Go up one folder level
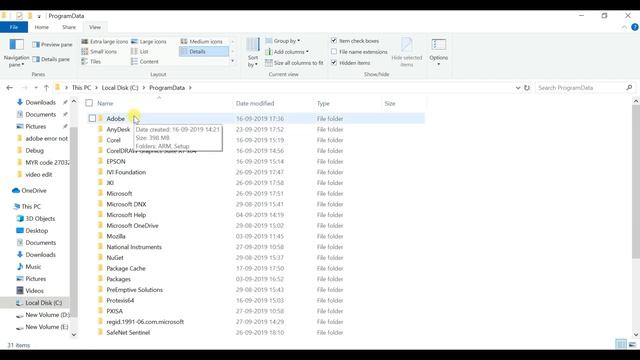Image resolution: width=640 pixels, height=360 pixels. coord(46,88)
